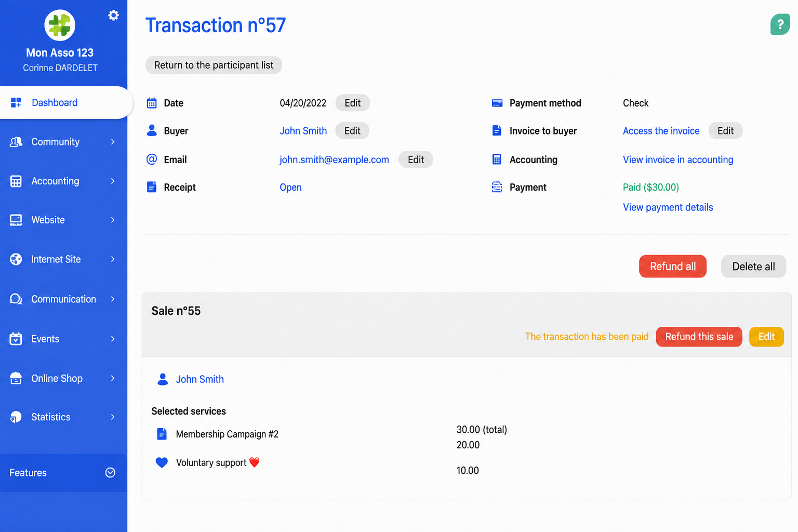Viewport: 798px width, 532px height.
Task: Click the green help question mark icon
Action: pyautogui.click(x=780, y=24)
